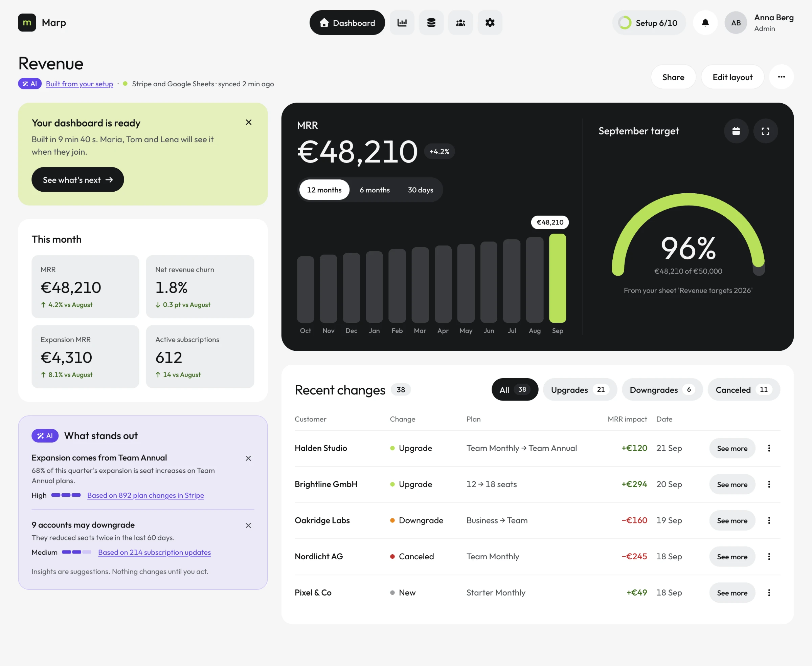Click the AB avatar
Screen dimensions: 812x666
(x=736, y=23)
